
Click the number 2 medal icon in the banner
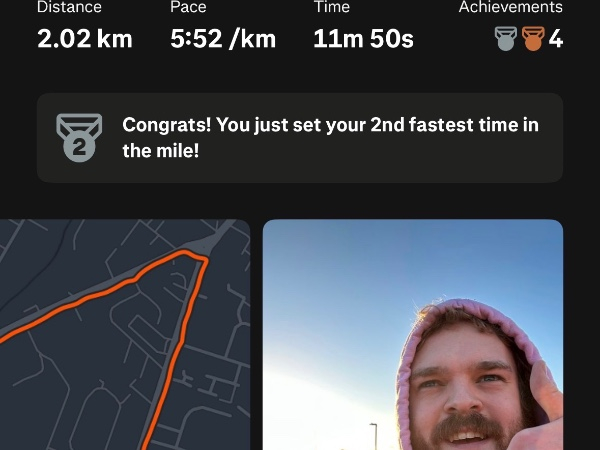[79, 138]
